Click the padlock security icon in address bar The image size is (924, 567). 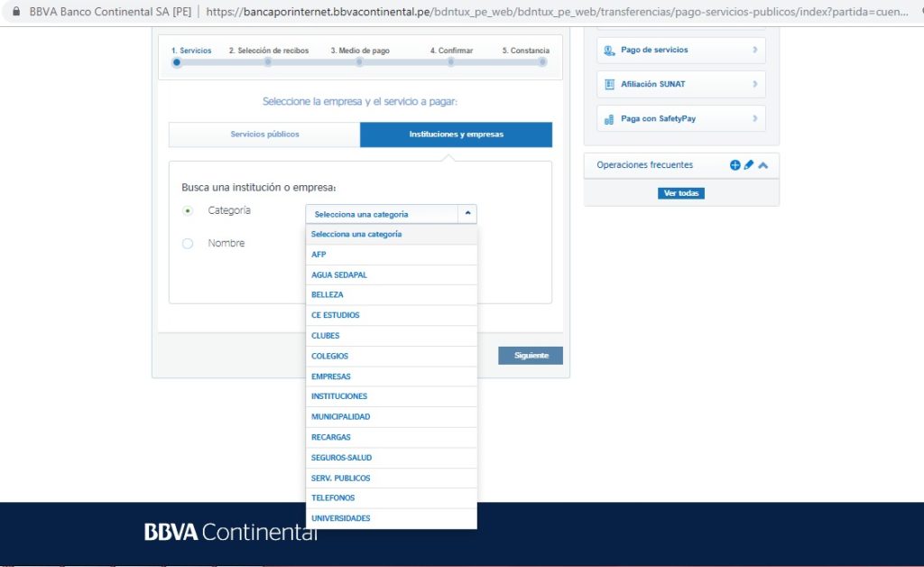pos(16,11)
